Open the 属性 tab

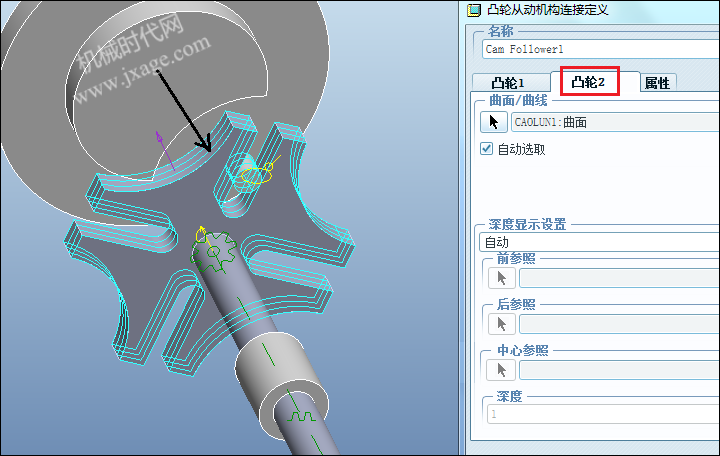pos(657,83)
